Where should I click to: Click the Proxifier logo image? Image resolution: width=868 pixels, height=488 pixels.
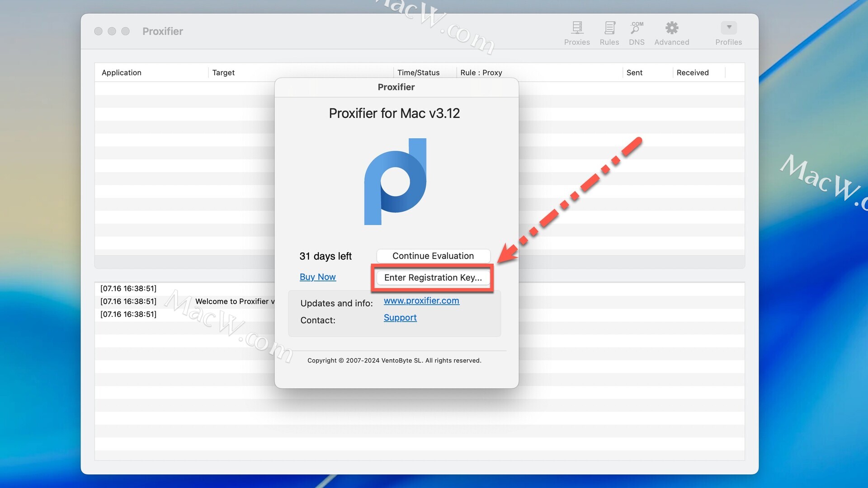coord(396,182)
